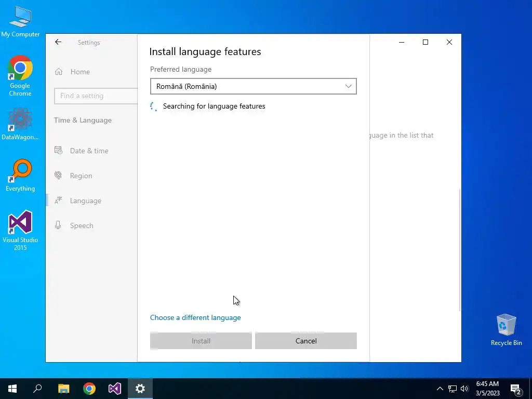Open the Home page in Settings
The image size is (532, 399).
click(80, 72)
